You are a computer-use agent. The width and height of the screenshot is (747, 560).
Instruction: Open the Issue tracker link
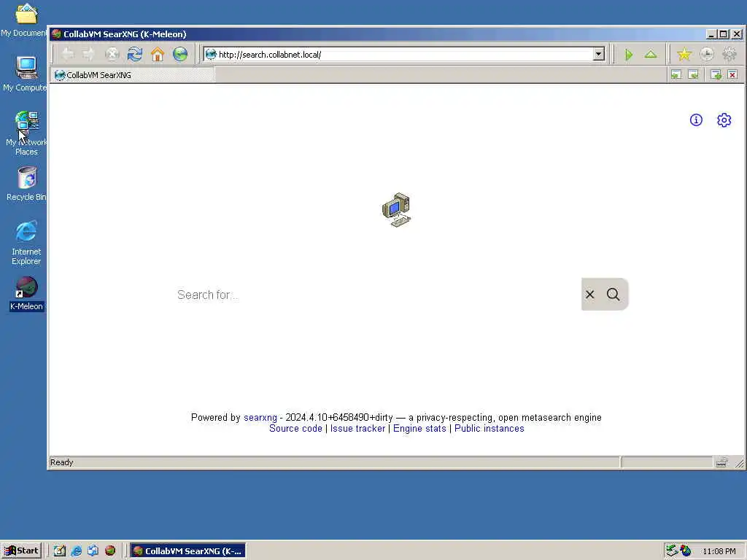357,429
